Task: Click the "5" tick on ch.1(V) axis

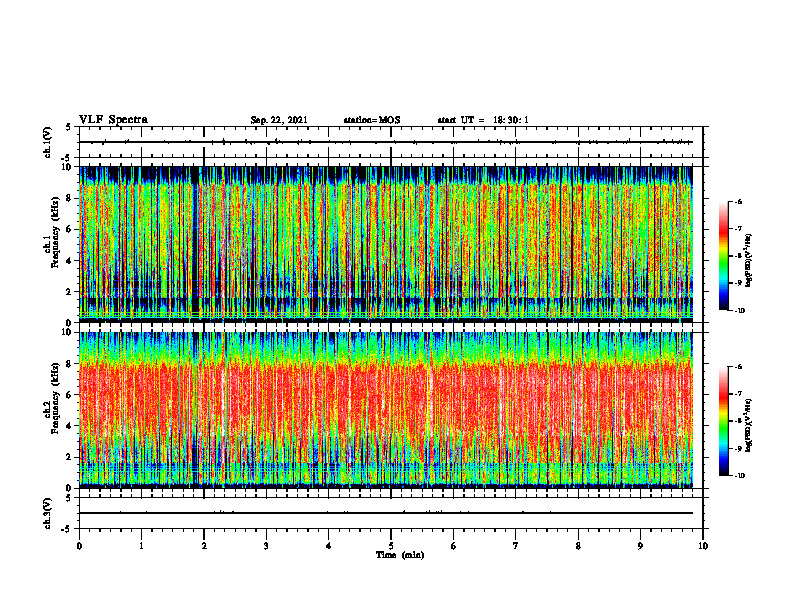Action: [x=69, y=127]
